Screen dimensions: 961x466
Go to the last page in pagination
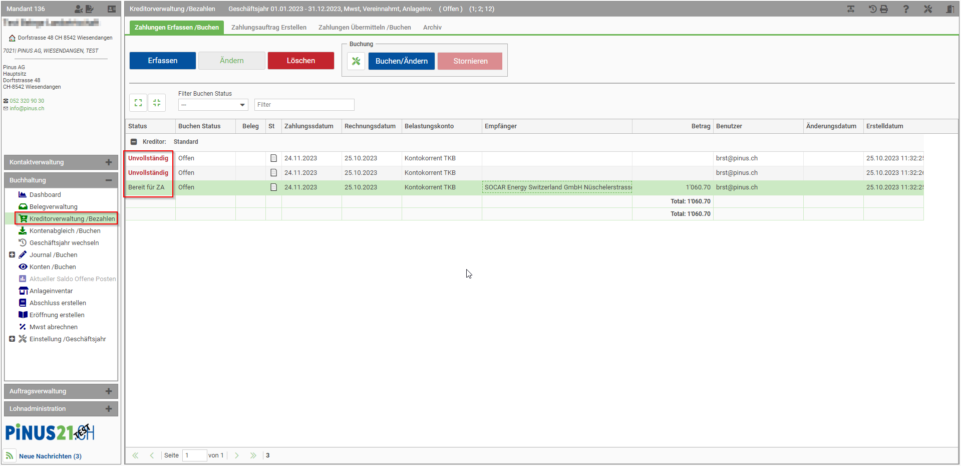pos(253,456)
